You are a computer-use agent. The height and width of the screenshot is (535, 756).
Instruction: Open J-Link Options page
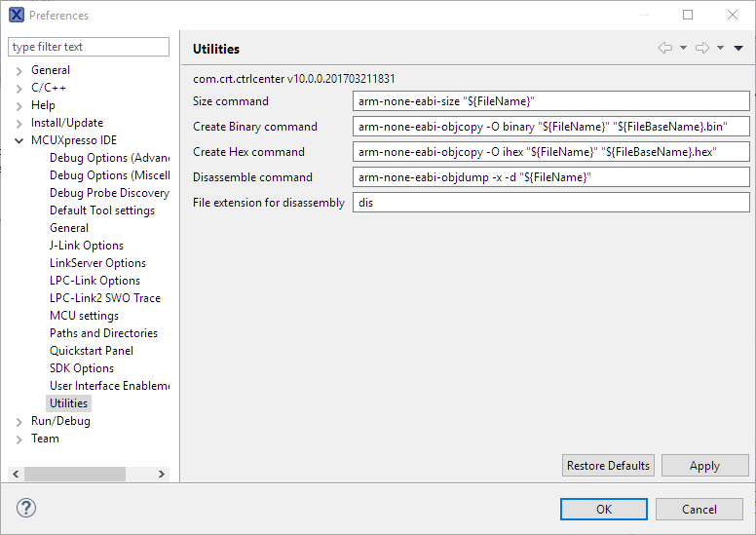(87, 246)
